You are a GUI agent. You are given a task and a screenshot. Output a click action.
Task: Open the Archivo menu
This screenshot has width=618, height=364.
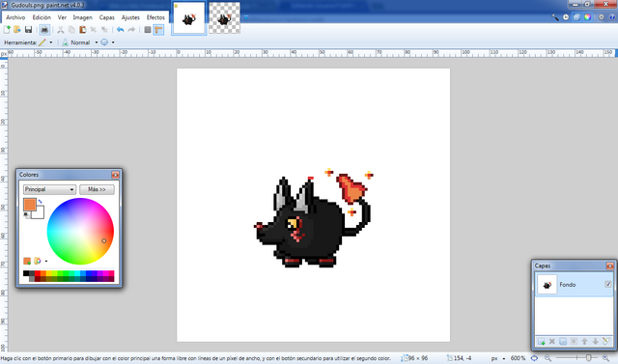pyautogui.click(x=15, y=17)
